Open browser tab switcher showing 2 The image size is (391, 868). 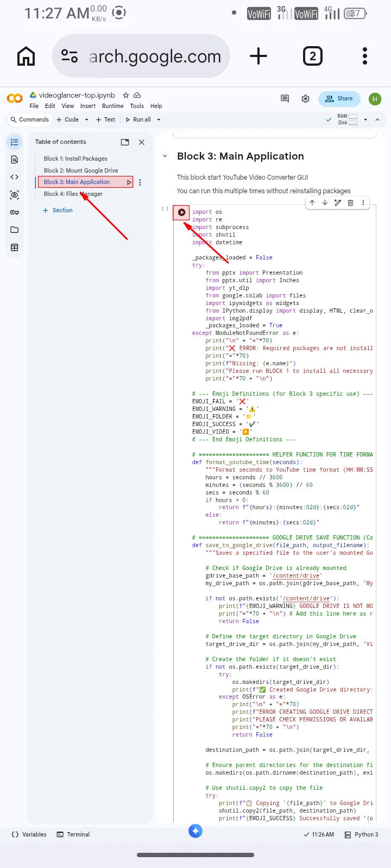tap(312, 56)
